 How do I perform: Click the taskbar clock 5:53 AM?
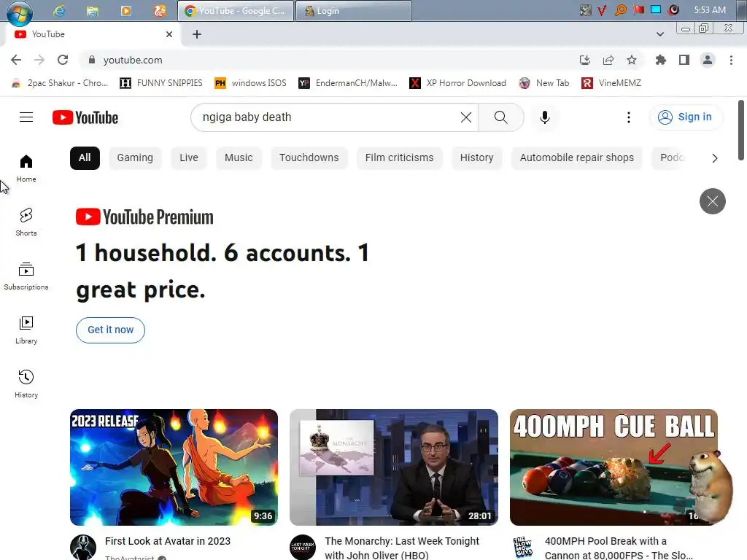[x=709, y=10]
